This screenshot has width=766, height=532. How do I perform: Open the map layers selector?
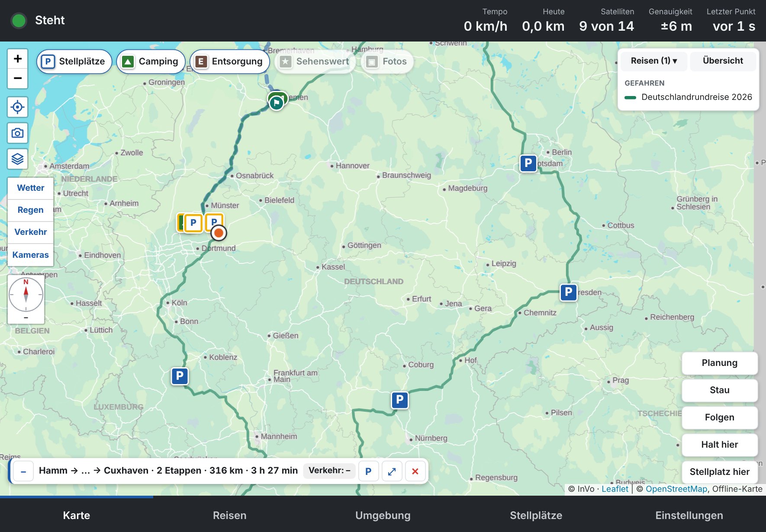[x=18, y=159]
